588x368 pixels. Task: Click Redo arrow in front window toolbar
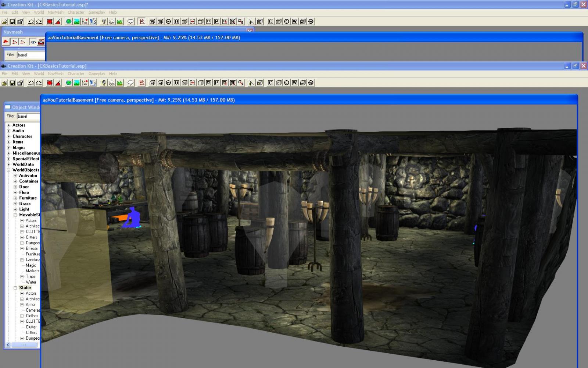pyautogui.click(x=39, y=83)
